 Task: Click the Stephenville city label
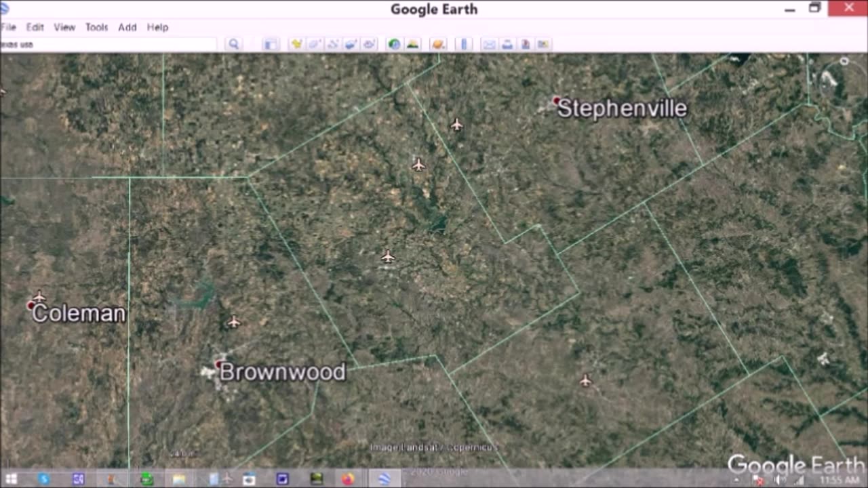(x=622, y=108)
